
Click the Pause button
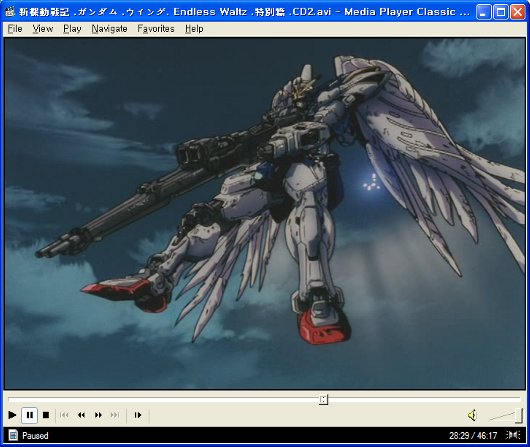(29, 415)
